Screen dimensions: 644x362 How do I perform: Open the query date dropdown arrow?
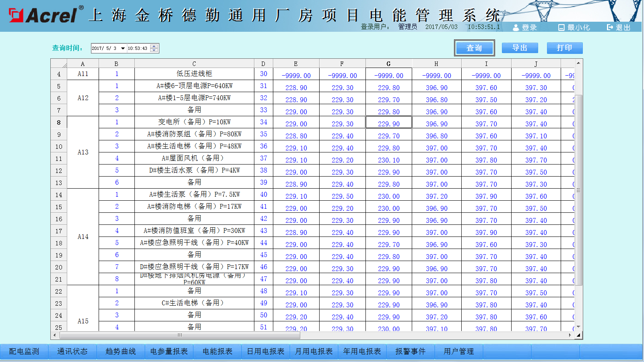point(123,48)
